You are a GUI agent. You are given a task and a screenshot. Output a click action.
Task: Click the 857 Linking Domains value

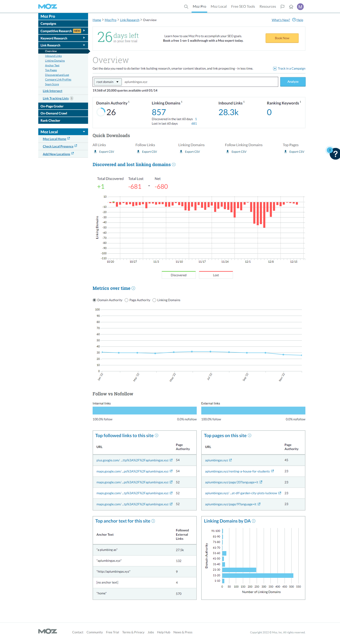pyautogui.click(x=159, y=112)
